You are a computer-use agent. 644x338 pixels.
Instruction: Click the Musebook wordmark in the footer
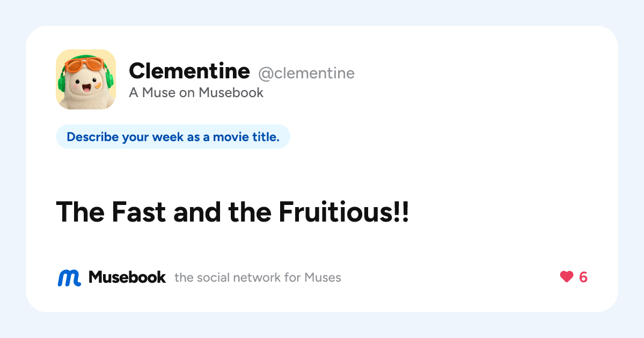(x=127, y=277)
